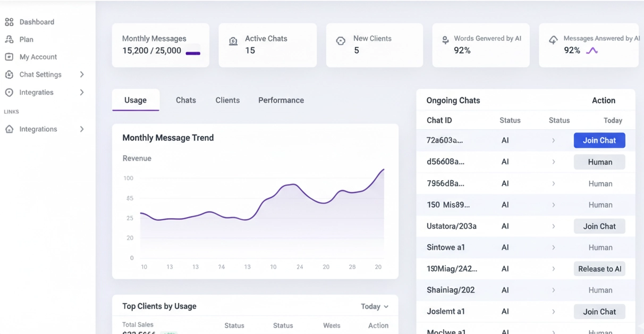The height and width of the screenshot is (334, 644).
Task: Select the Clients tab
Action: (x=227, y=100)
